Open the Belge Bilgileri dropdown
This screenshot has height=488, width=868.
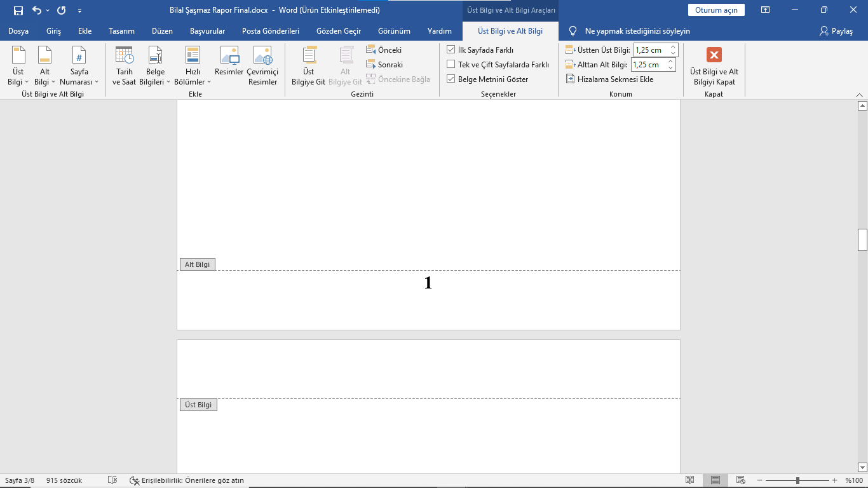coord(155,66)
